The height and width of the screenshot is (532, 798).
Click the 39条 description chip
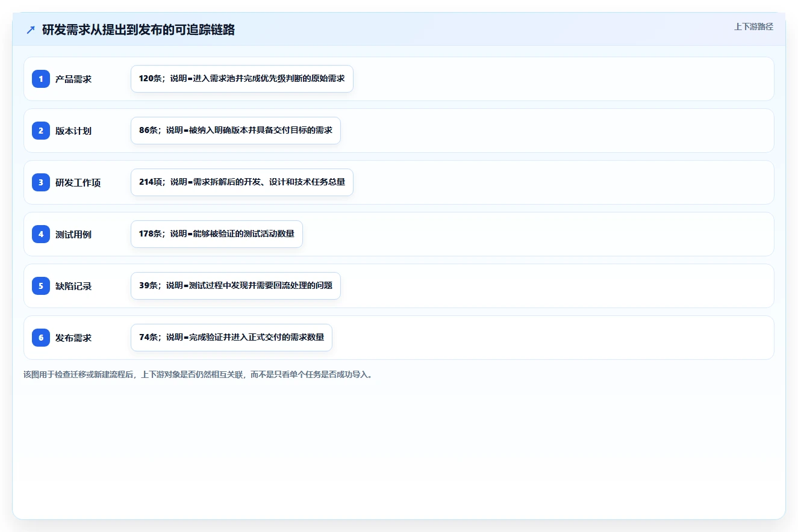[235, 286]
